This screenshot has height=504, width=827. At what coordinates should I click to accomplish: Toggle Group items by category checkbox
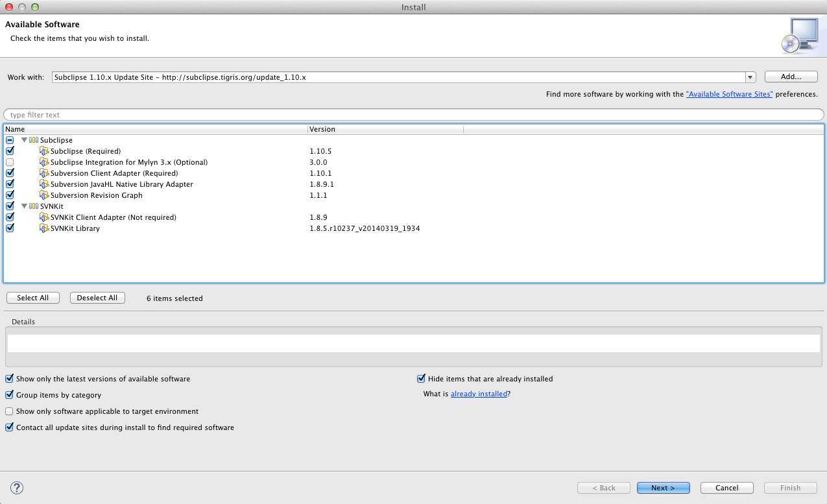point(9,395)
